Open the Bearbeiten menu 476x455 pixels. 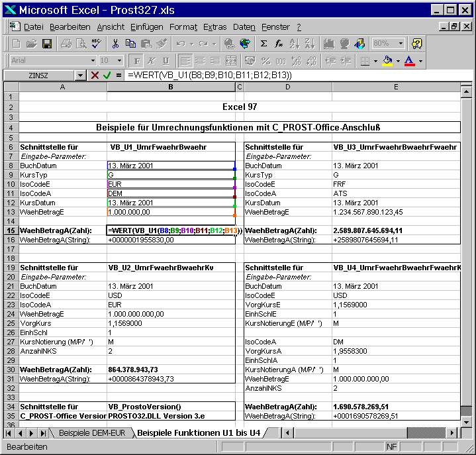70,27
